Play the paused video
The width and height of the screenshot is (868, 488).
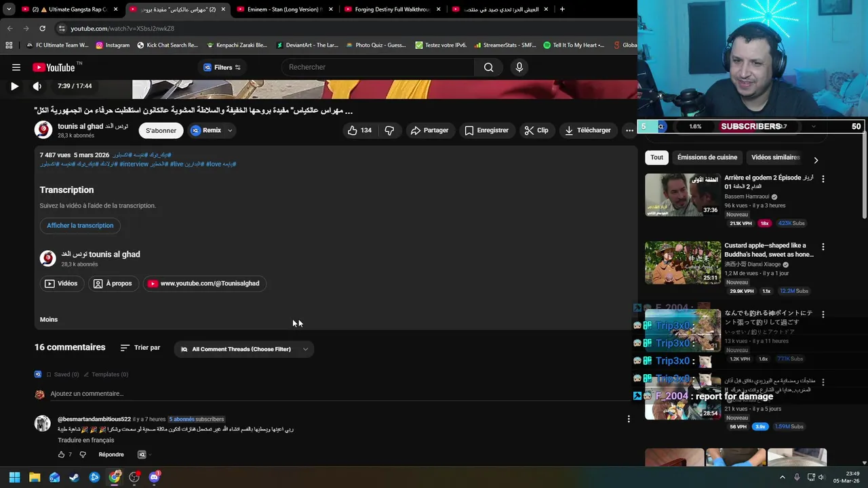14,86
